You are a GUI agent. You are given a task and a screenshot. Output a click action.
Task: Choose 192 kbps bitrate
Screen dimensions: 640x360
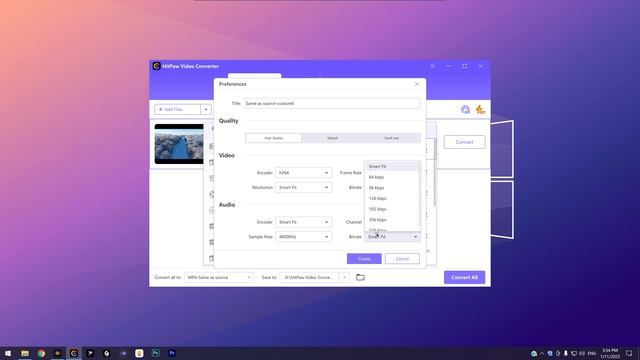tap(391, 209)
